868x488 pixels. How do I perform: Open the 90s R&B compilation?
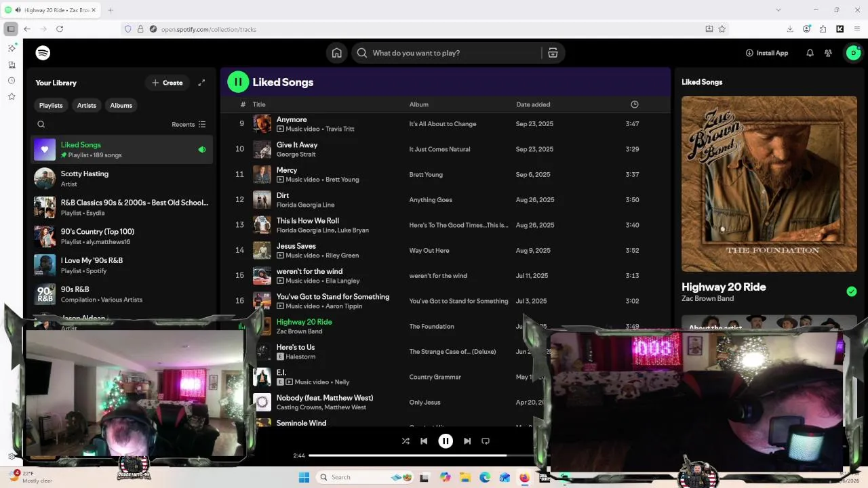(121, 294)
